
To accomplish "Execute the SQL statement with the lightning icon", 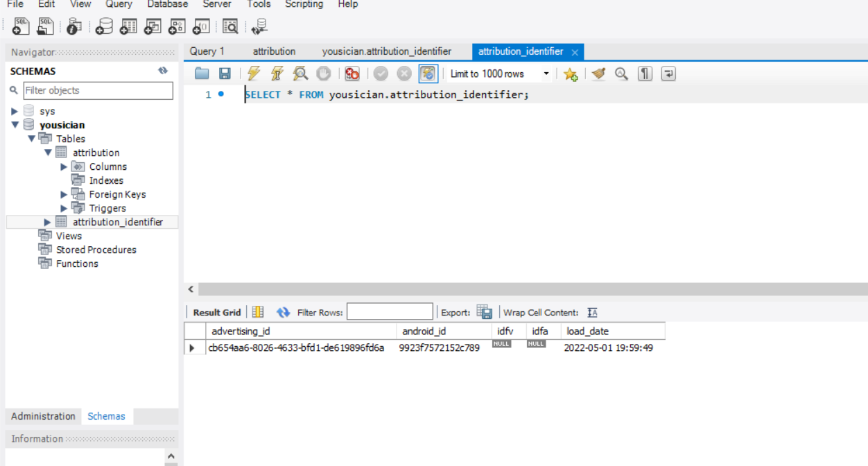I will click(x=253, y=74).
